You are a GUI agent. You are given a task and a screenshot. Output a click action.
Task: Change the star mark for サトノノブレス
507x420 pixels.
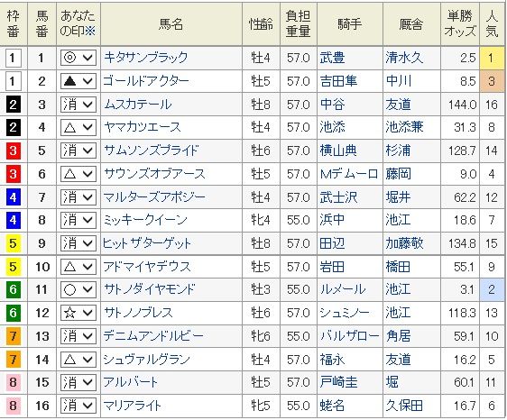(x=78, y=313)
